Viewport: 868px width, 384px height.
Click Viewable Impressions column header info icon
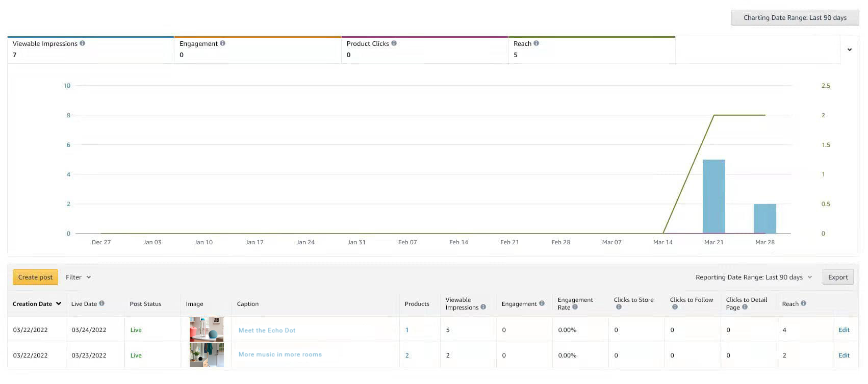[483, 307]
